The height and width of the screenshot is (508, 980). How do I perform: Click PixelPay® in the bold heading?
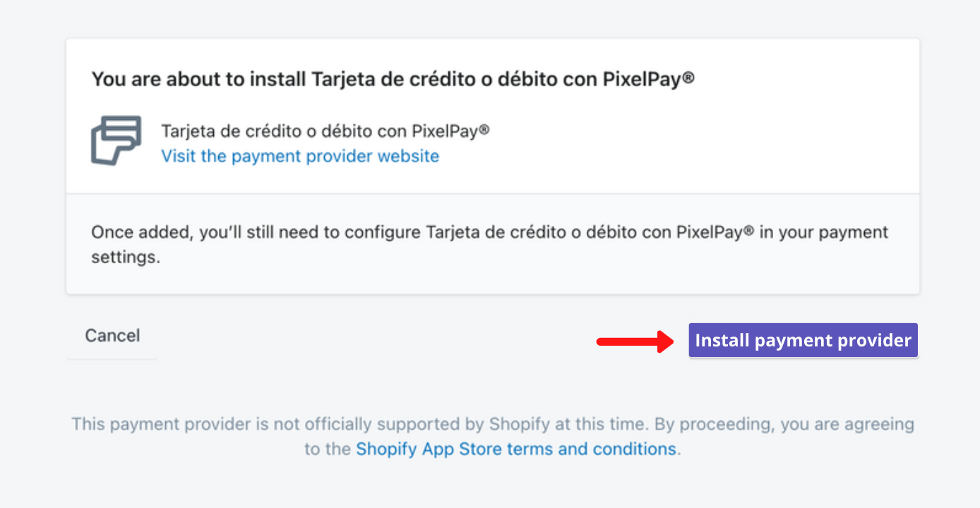pyautogui.click(x=648, y=79)
